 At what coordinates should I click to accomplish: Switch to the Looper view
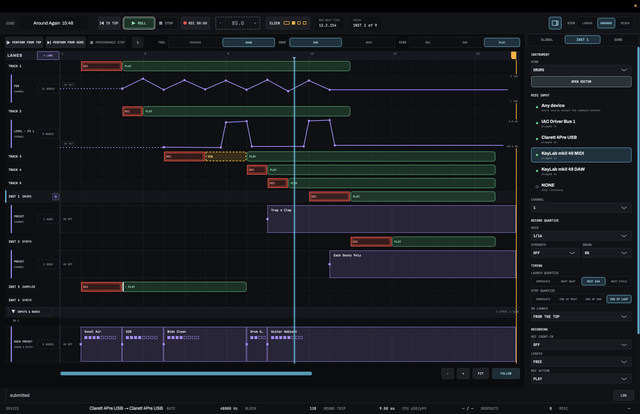click(587, 23)
